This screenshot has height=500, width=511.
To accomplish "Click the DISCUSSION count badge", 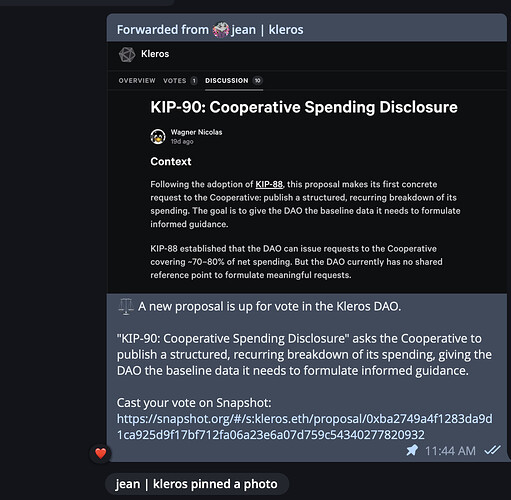I will 257,81.
